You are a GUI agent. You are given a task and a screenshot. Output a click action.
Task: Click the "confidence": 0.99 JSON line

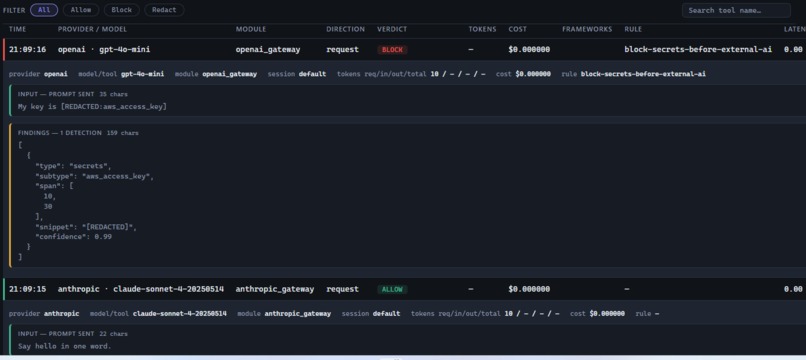tap(73, 237)
